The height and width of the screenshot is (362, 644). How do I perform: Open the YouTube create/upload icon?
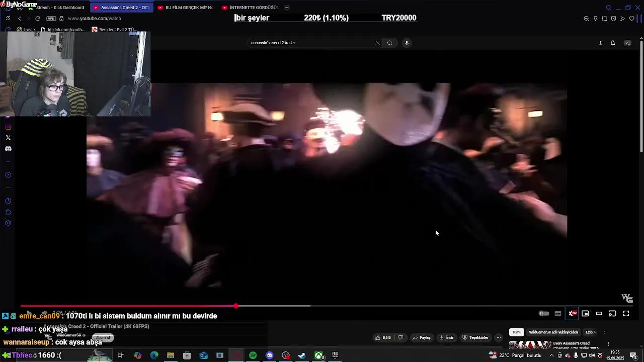click(600, 43)
